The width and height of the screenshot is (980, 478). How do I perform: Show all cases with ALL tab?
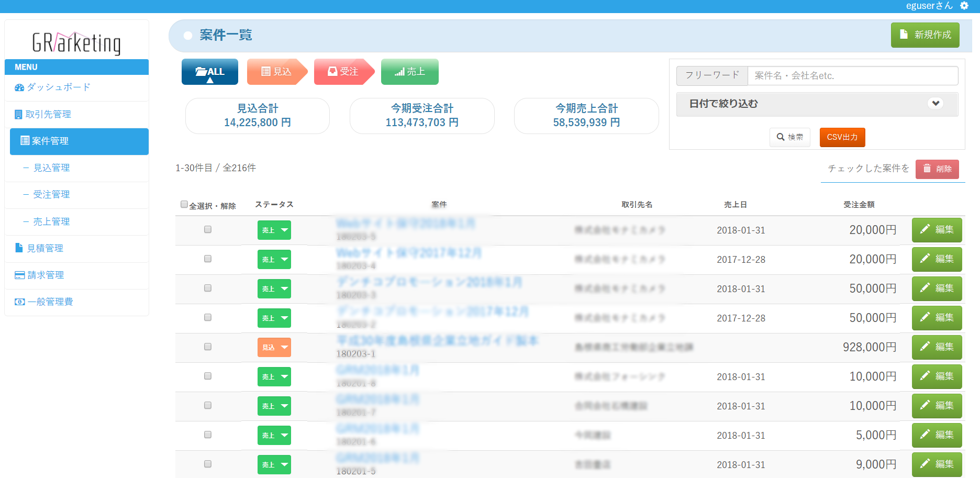point(210,72)
